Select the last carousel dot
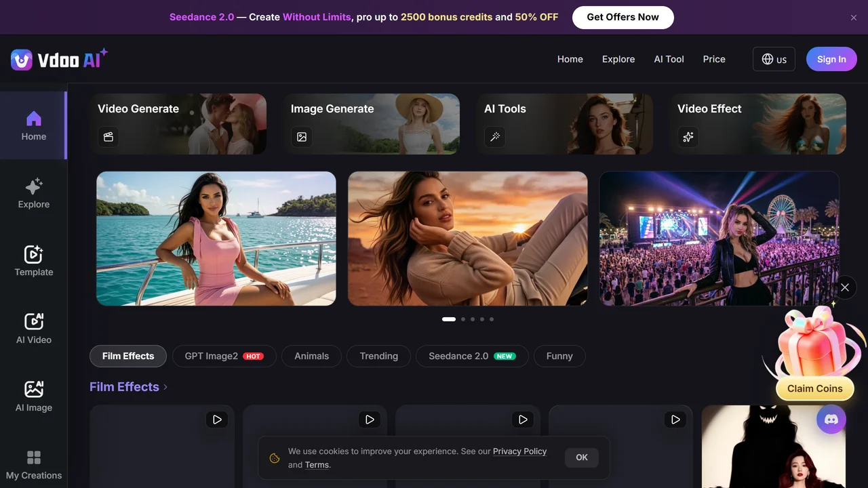Screen dimensions: 868x488 [x=492, y=319]
